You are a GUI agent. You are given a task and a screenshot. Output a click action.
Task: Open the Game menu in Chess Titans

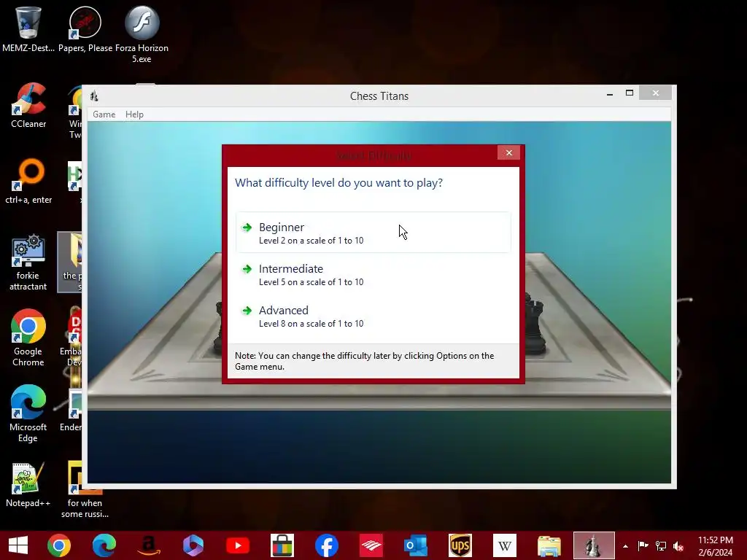coord(104,114)
